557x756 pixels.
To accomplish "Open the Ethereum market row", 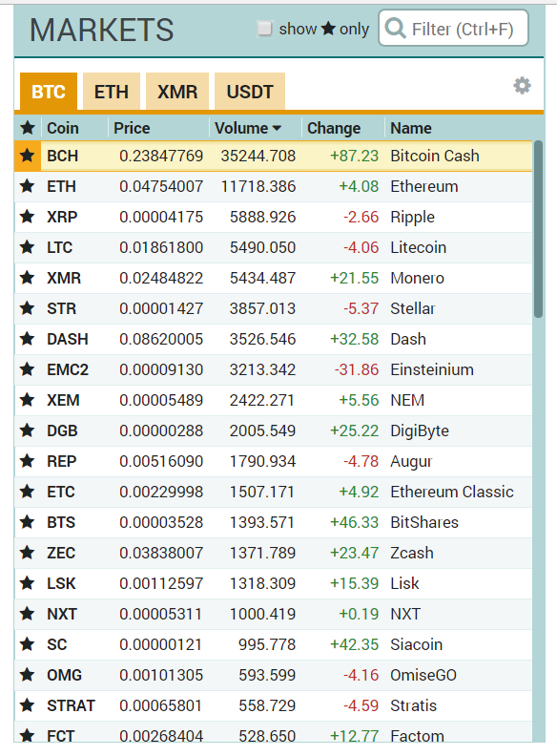I will pos(273,186).
